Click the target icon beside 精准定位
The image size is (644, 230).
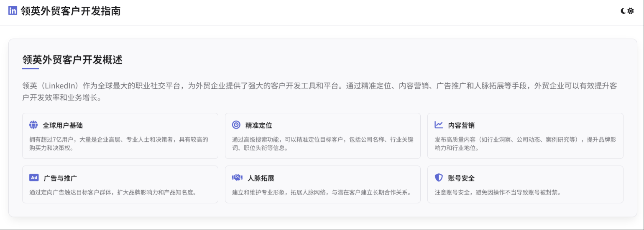(236, 125)
